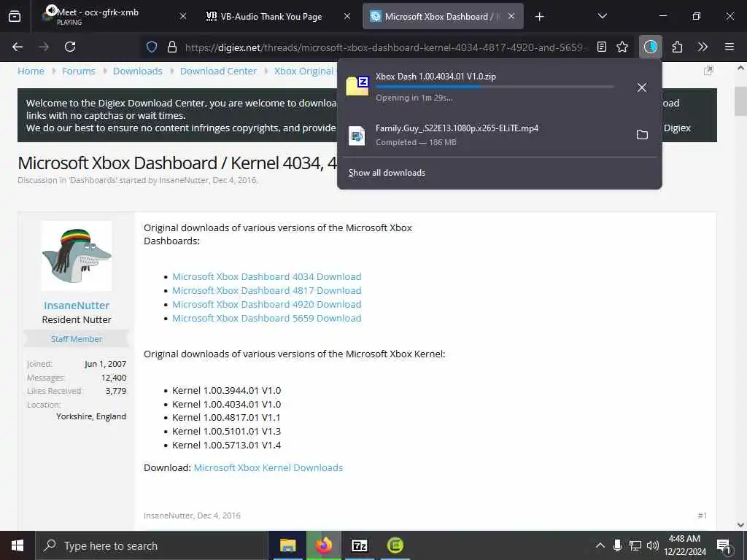Open notification center icon
747x560 pixels.
click(x=724, y=545)
